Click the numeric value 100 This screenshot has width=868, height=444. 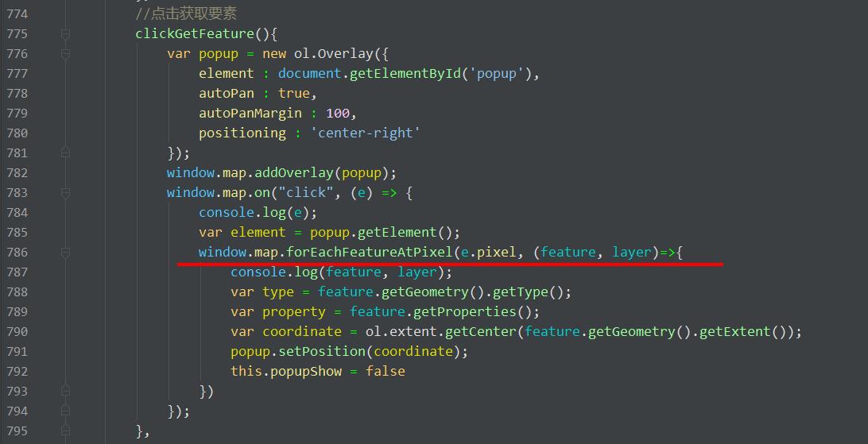pos(338,114)
